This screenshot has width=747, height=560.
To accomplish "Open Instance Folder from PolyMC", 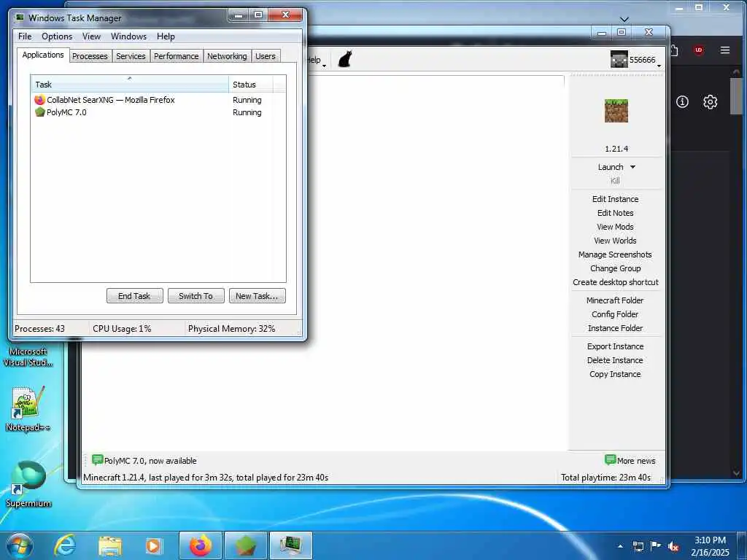I will [615, 328].
